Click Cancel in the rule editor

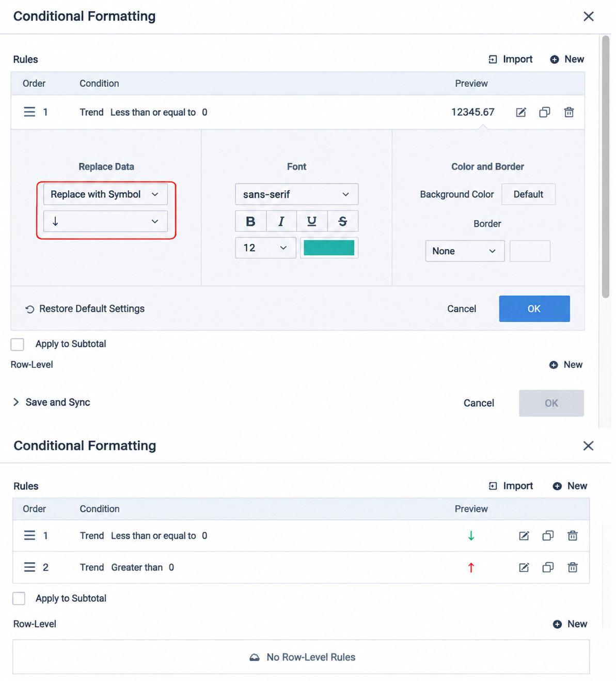(462, 309)
